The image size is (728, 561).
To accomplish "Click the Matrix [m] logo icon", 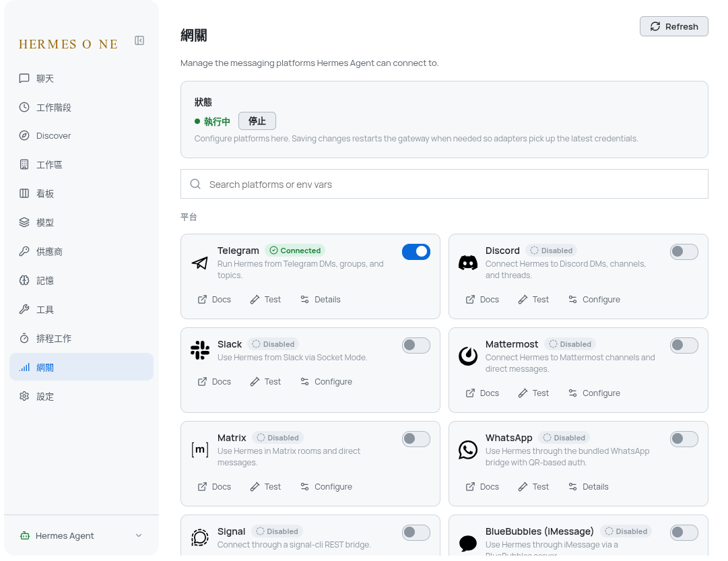I will (x=199, y=450).
